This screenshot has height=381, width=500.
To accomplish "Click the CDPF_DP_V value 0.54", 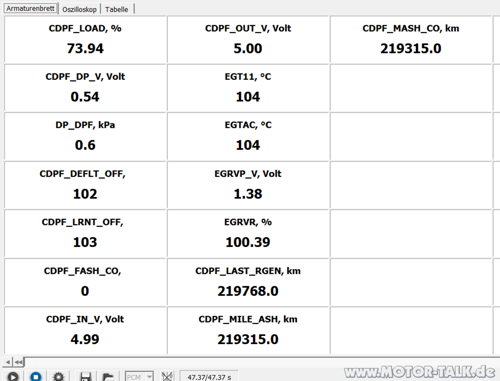I will (85, 97).
